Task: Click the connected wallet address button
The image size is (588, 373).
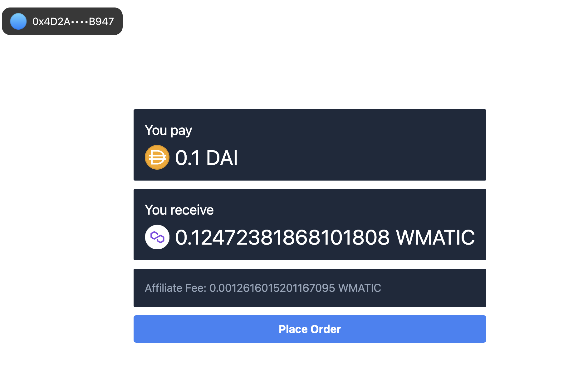Action: 62,21
